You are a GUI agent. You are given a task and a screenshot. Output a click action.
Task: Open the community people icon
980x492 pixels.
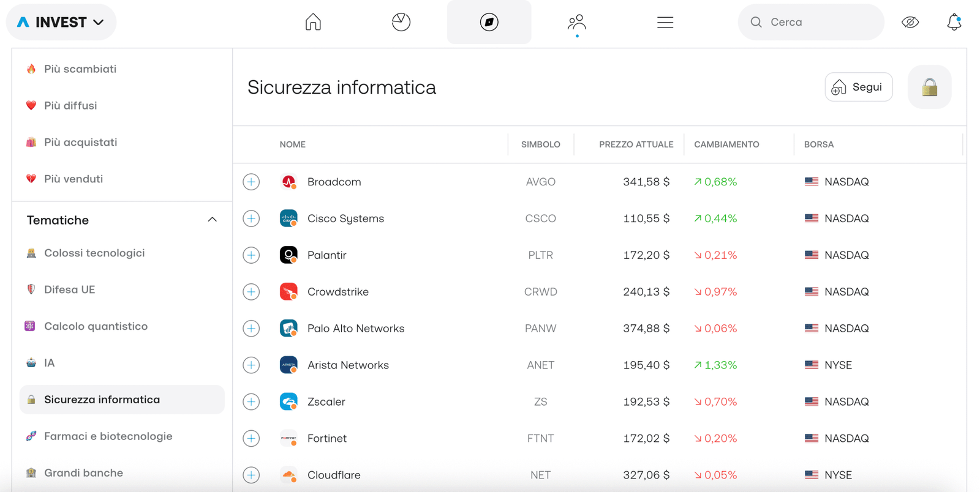pyautogui.click(x=577, y=23)
